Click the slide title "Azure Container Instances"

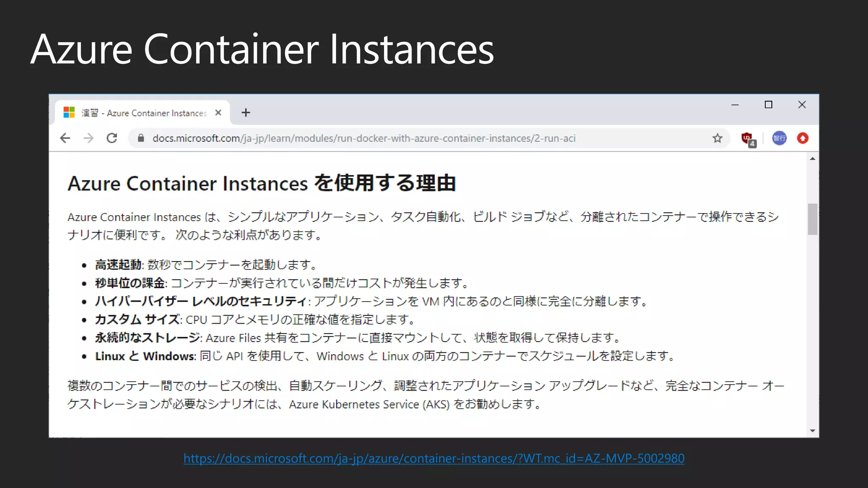262,49
